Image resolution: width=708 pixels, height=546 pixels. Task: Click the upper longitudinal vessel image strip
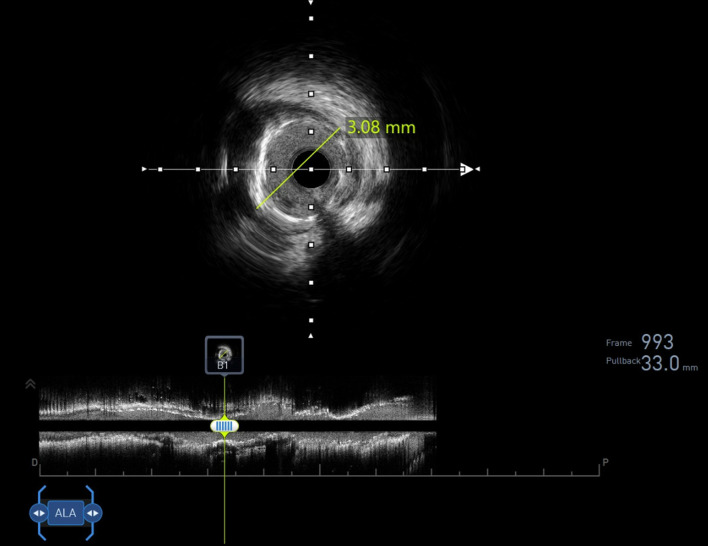pos(238,397)
